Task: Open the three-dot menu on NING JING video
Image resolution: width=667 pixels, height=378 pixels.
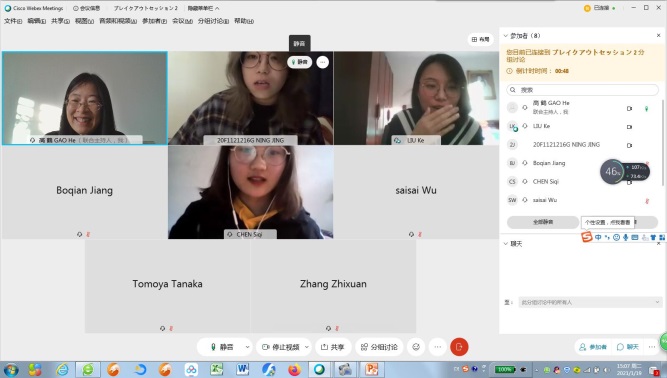Action: pyautogui.click(x=322, y=62)
